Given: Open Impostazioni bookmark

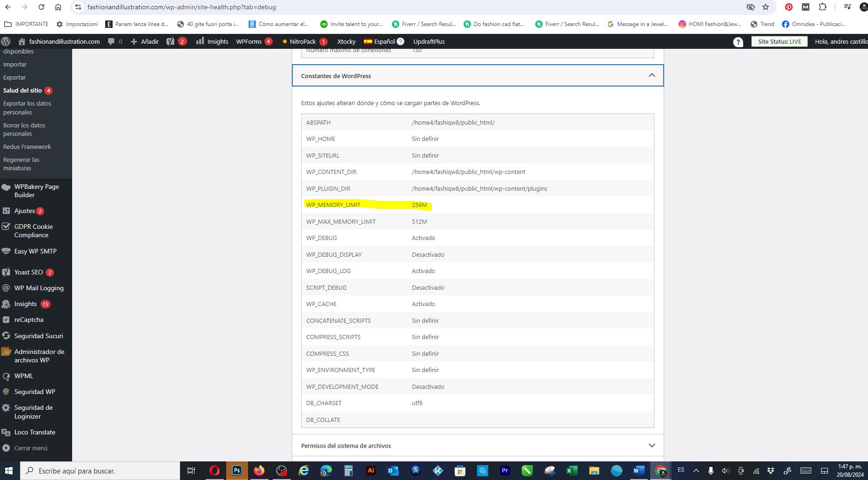Looking at the screenshot, I should pyautogui.click(x=77, y=24).
